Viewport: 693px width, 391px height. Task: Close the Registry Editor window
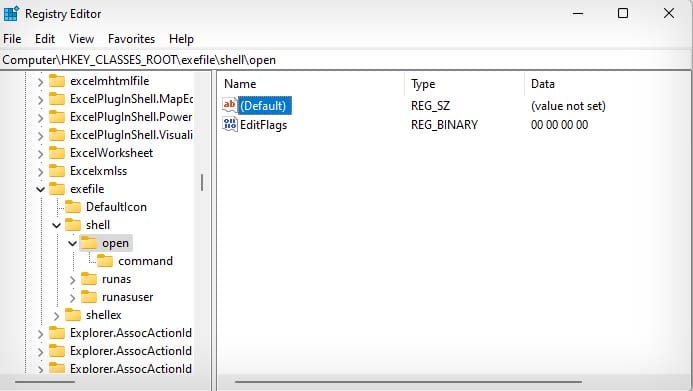[669, 13]
